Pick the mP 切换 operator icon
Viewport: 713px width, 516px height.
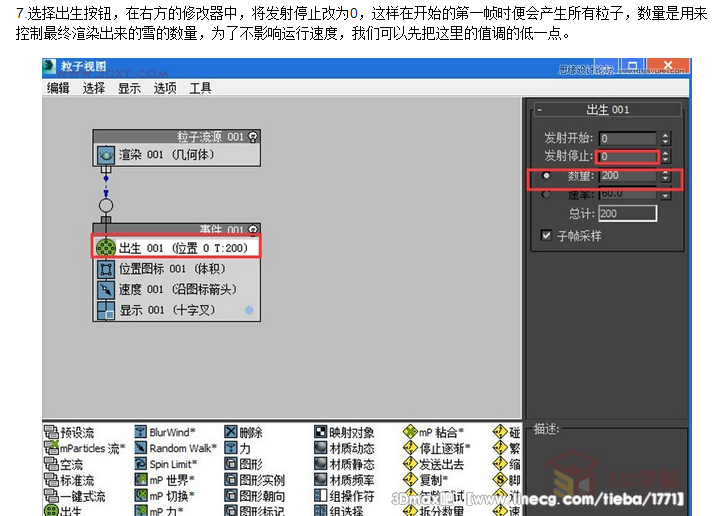pyautogui.click(x=141, y=496)
